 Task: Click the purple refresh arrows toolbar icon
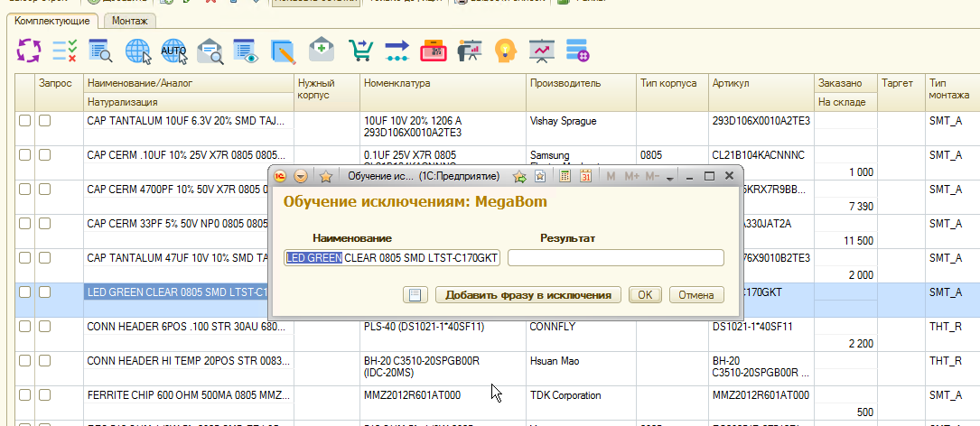click(x=30, y=51)
